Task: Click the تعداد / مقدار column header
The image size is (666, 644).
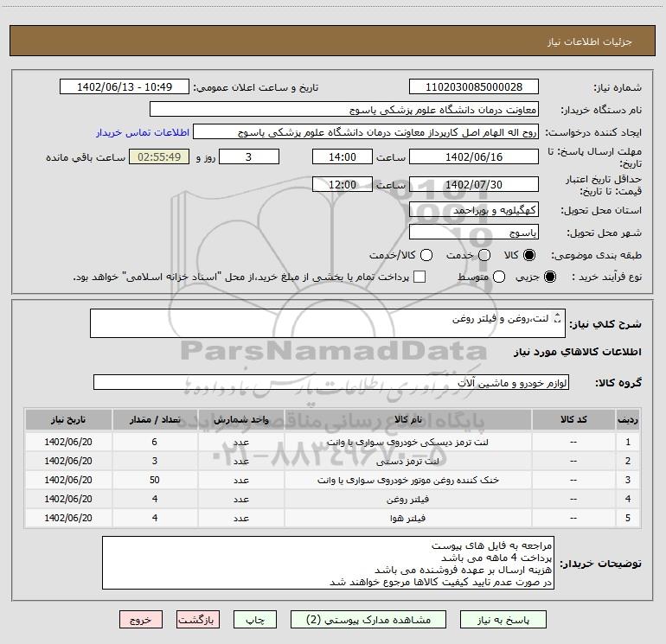Action: 155,419
